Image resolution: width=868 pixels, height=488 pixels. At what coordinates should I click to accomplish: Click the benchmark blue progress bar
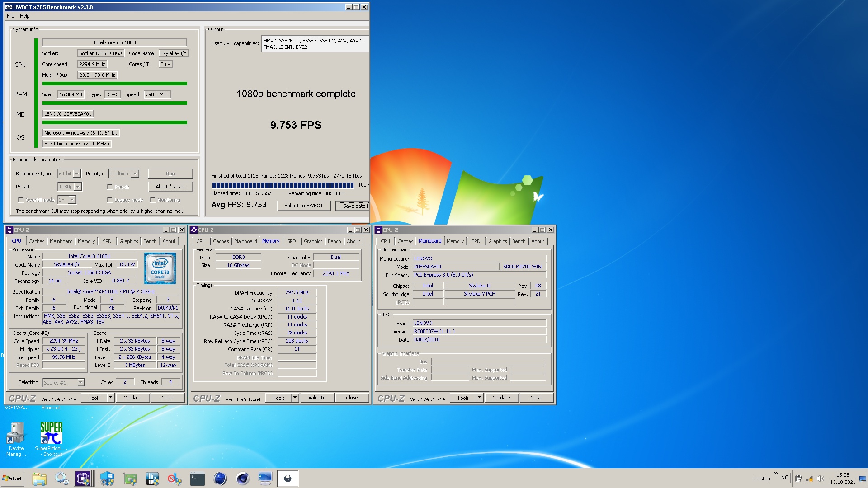[x=283, y=185]
